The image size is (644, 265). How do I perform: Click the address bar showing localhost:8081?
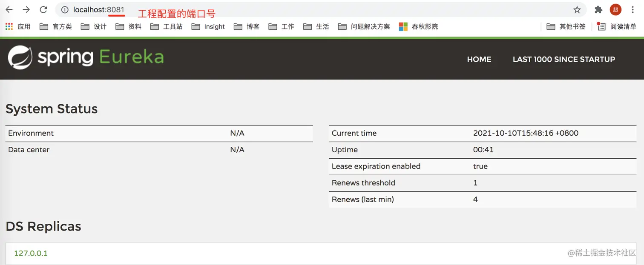point(320,9)
